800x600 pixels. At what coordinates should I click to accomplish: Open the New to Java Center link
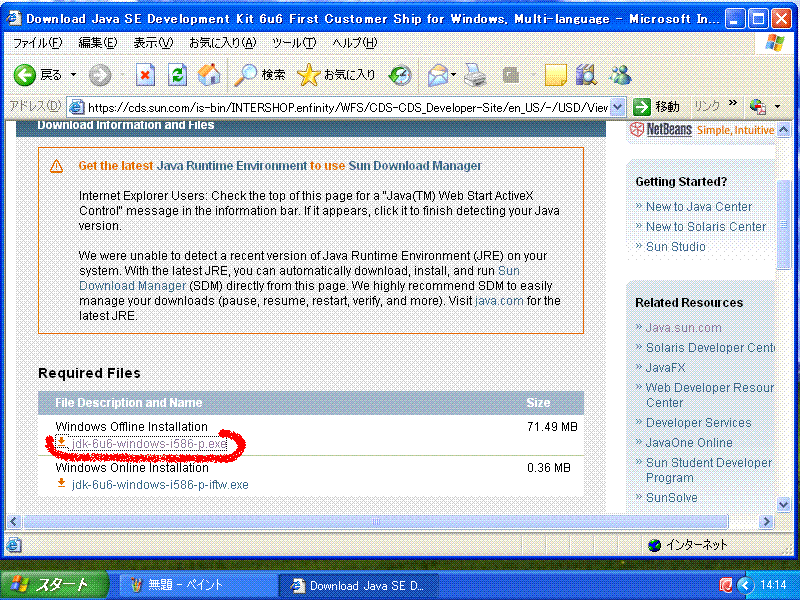pyautogui.click(x=699, y=207)
